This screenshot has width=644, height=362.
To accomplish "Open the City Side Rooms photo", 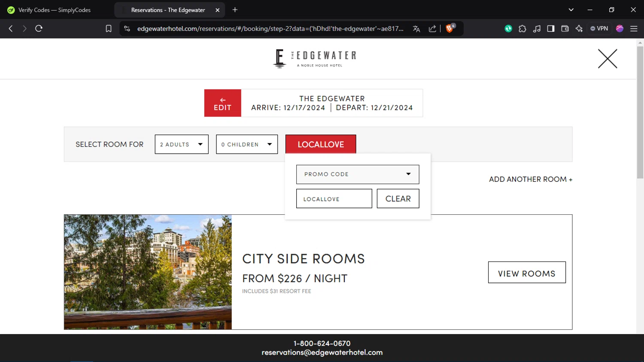I will pyautogui.click(x=148, y=272).
